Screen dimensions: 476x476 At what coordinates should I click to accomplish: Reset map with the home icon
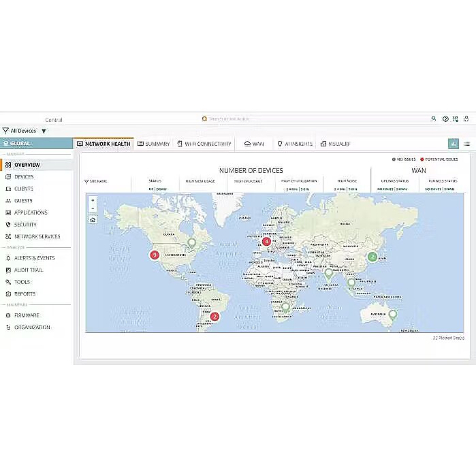click(x=93, y=219)
